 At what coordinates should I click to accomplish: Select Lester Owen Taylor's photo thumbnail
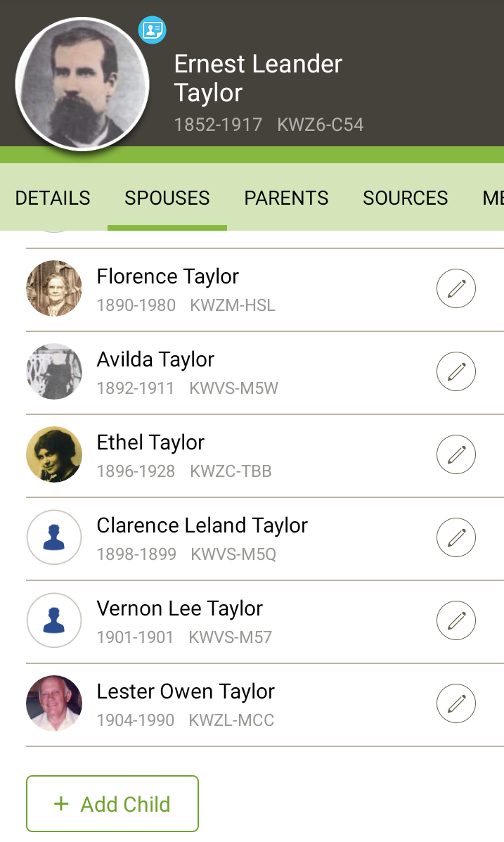coord(54,703)
